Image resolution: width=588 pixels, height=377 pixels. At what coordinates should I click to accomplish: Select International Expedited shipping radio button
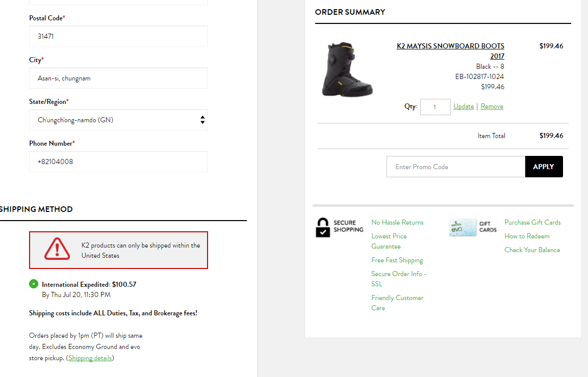pos(34,284)
